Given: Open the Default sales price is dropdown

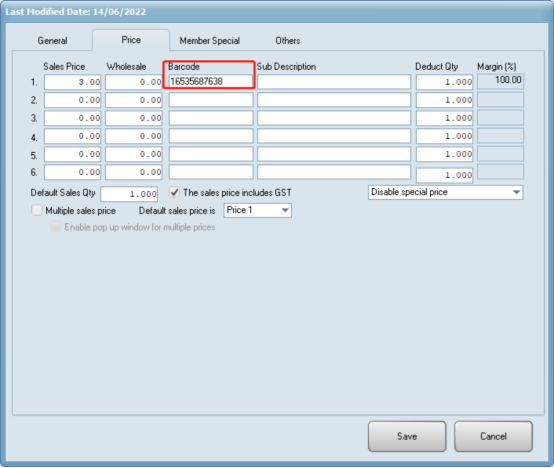Looking at the screenshot, I should click(258, 210).
